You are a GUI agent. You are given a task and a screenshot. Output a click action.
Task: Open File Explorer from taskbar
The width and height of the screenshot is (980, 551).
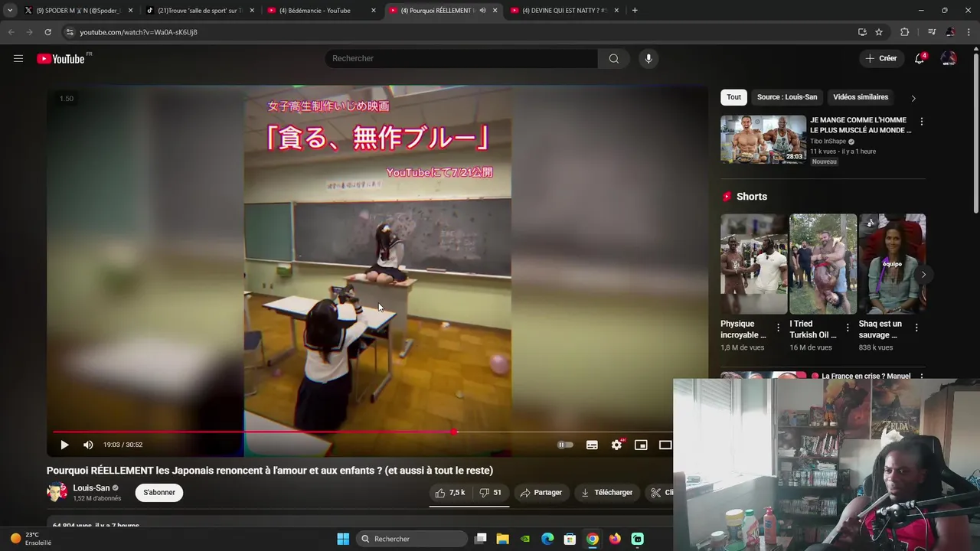tap(503, 539)
